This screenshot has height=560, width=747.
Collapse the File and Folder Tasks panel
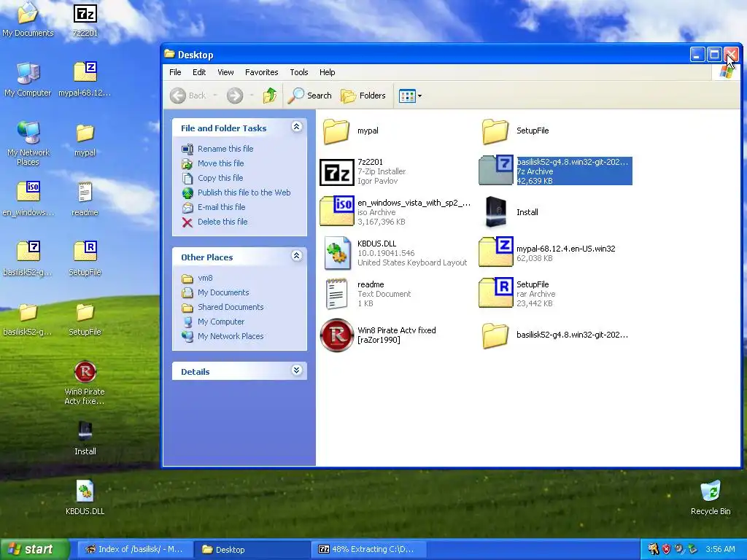[296, 127]
